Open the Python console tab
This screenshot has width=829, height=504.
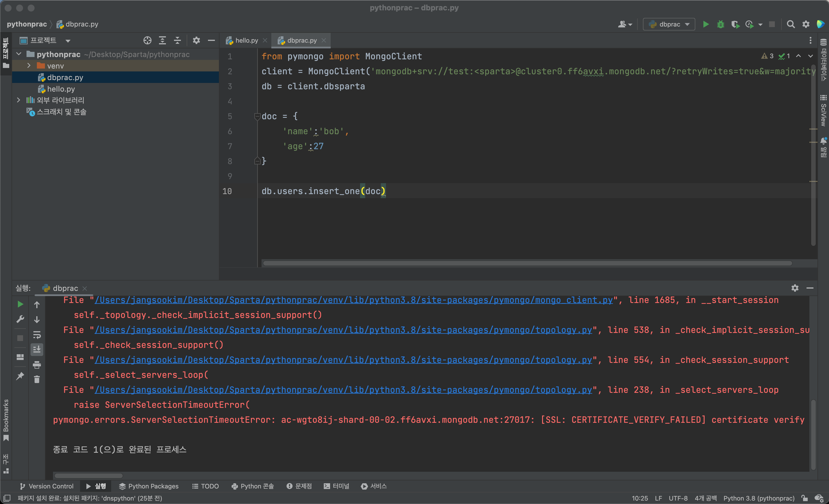coord(252,486)
